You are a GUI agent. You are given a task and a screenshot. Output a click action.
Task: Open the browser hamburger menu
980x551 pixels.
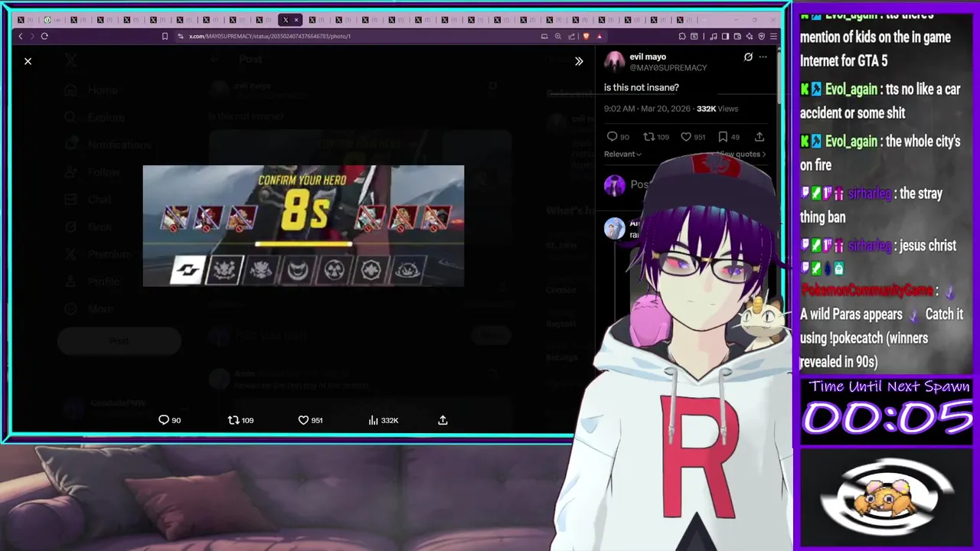773,36
